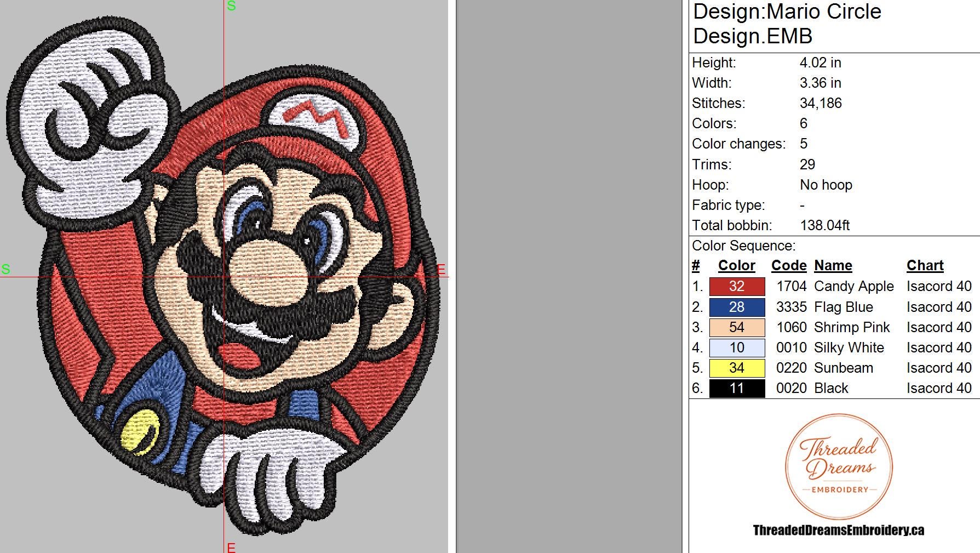Click the Code column header
This screenshot has height=553, width=980.
(789, 265)
